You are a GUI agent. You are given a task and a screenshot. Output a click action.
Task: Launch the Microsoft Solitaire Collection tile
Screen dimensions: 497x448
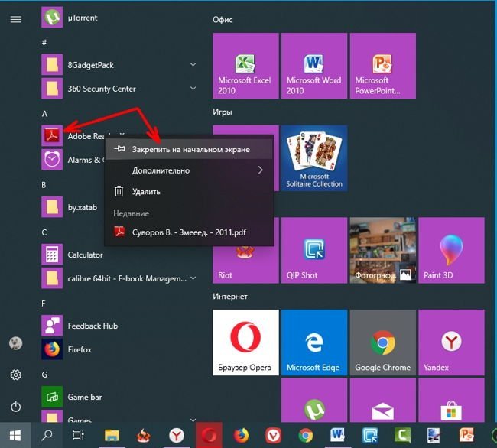pyautogui.click(x=314, y=158)
